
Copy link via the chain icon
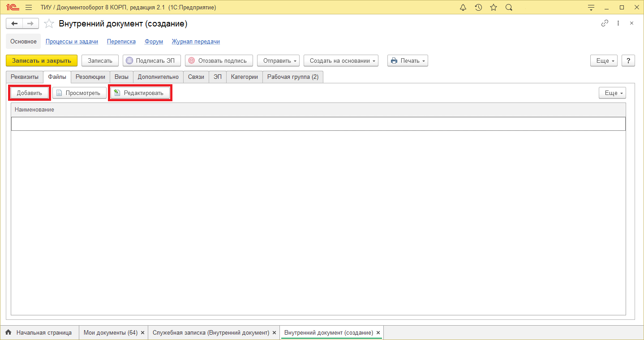click(605, 23)
